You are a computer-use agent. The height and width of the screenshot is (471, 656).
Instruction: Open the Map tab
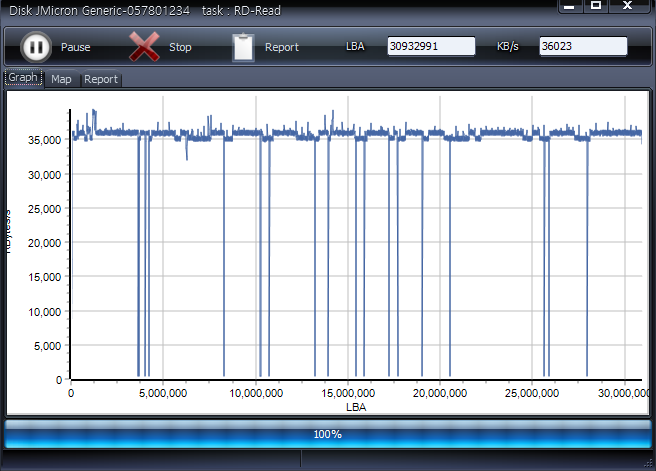pyautogui.click(x=61, y=79)
